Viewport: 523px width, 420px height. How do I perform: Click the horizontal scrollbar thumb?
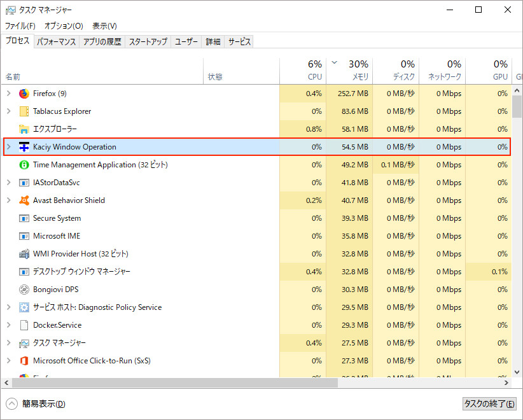(175, 383)
